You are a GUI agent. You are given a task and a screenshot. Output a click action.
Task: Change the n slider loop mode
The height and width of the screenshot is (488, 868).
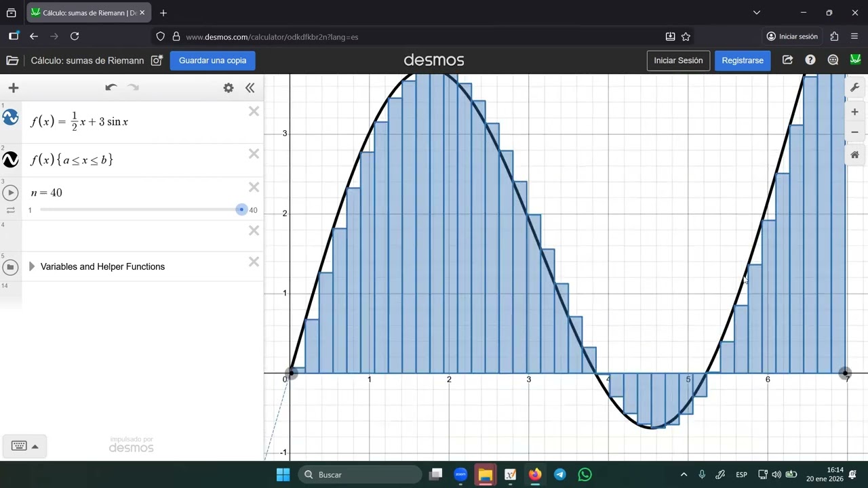pos(10,210)
